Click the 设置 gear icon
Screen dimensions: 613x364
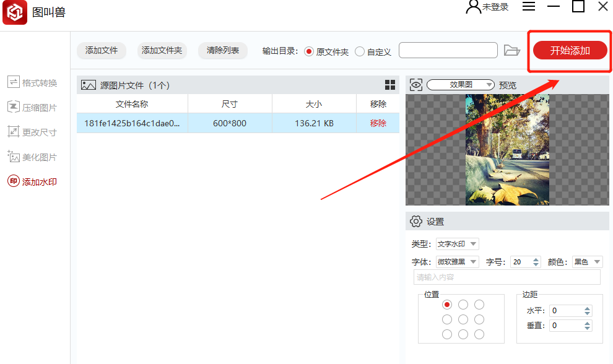(416, 221)
